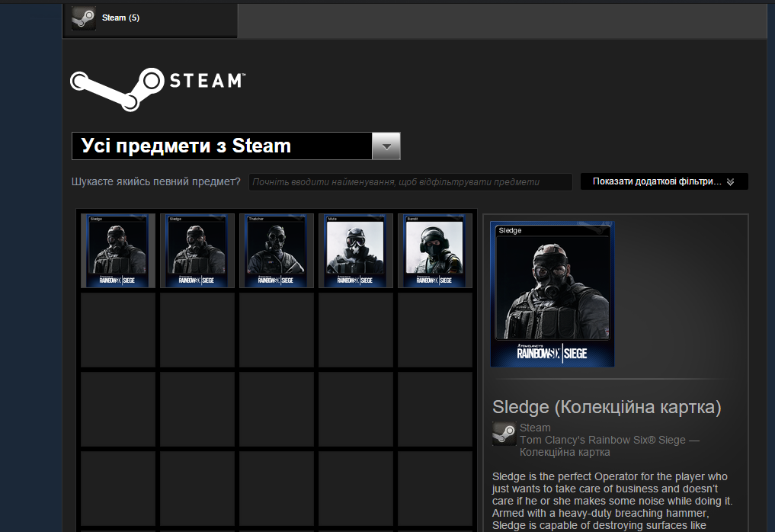This screenshot has width=775, height=532.
Task: Click the Steam icon beside the item's game info
Action: (504, 434)
